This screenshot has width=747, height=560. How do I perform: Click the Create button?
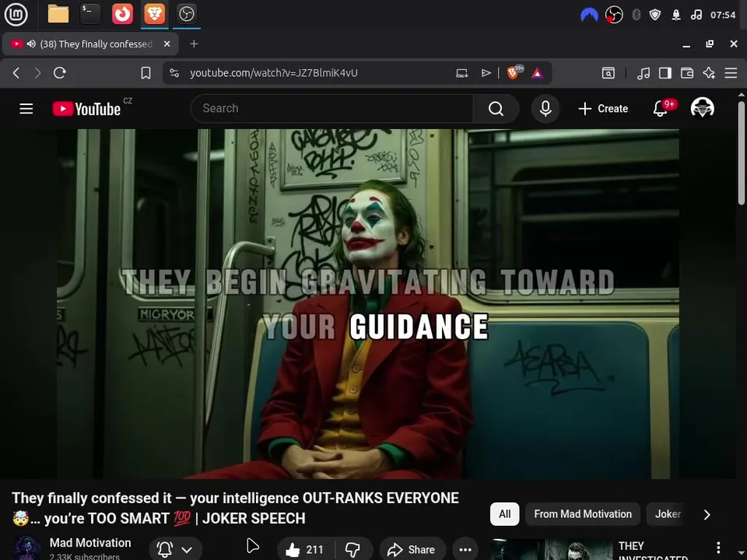[603, 109]
